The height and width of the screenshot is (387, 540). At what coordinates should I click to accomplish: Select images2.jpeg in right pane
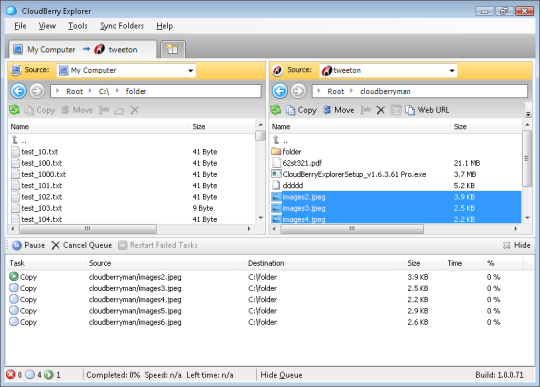coord(396,197)
